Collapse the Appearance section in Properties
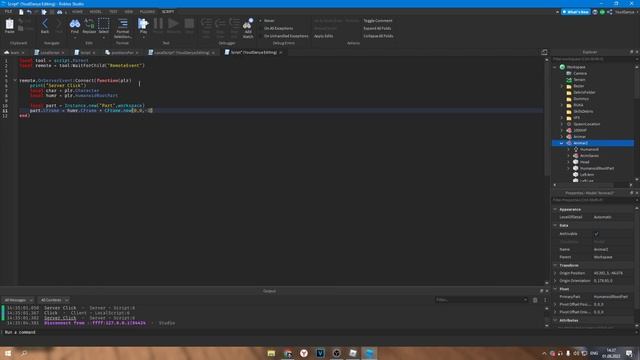Screen dimensions: 640x360 click(x=555, y=209)
